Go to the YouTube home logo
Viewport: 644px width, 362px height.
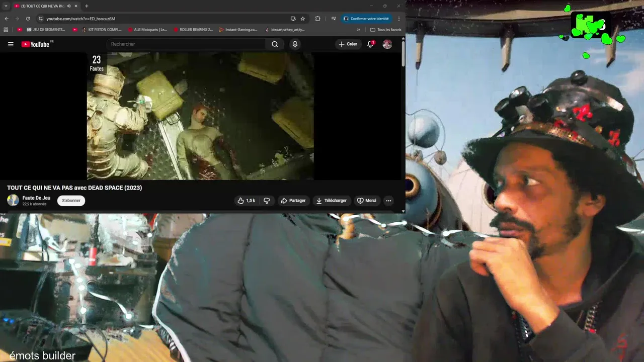click(x=35, y=44)
